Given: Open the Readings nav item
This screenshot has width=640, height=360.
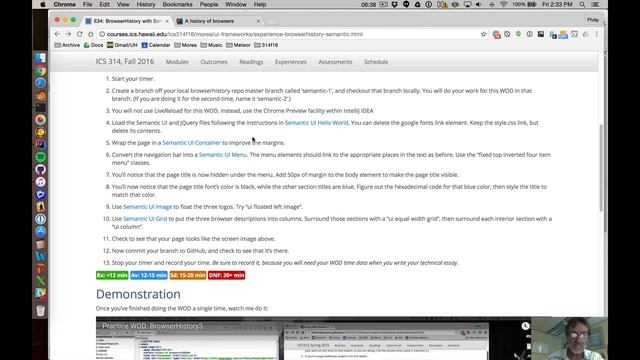Looking at the screenshot, I should tap(251, 62).
